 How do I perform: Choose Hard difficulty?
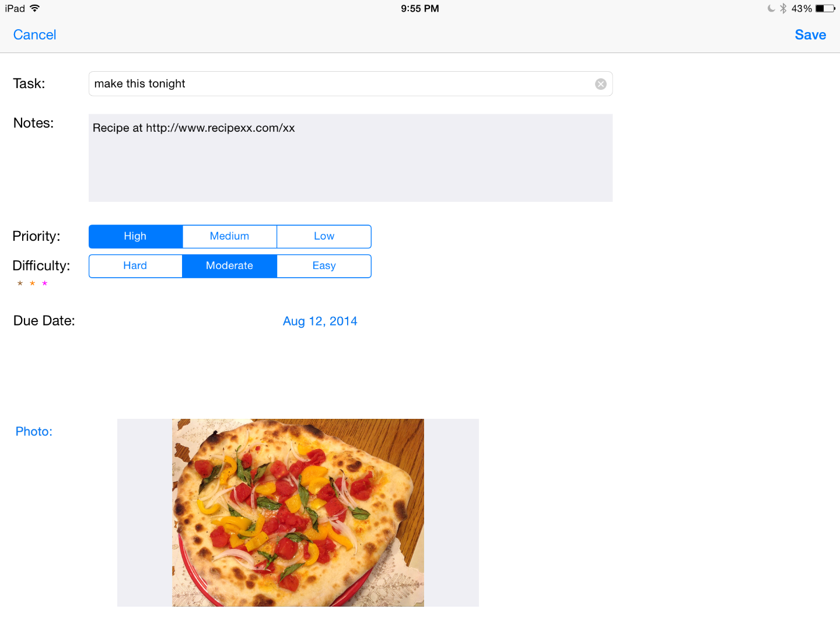135,266
